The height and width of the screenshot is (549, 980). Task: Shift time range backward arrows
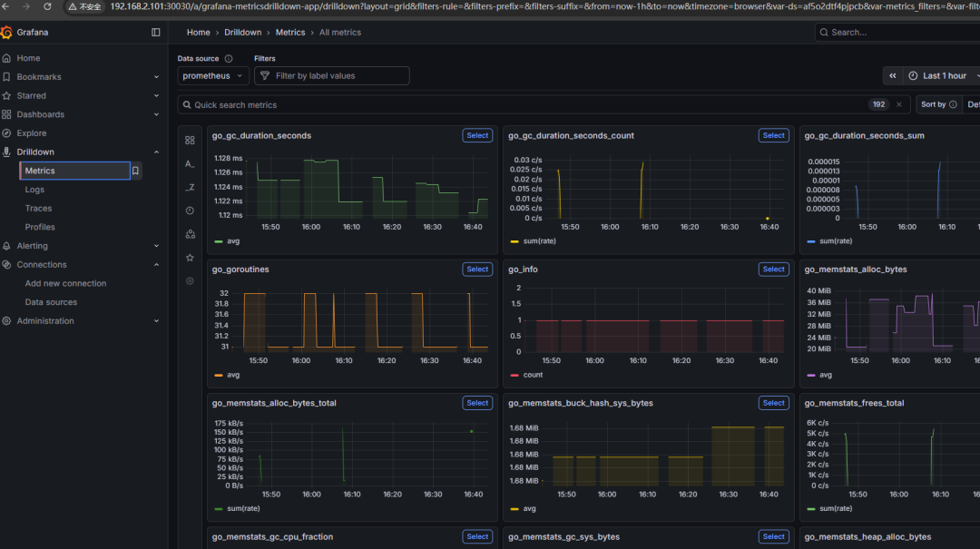(x=893, y=75)
